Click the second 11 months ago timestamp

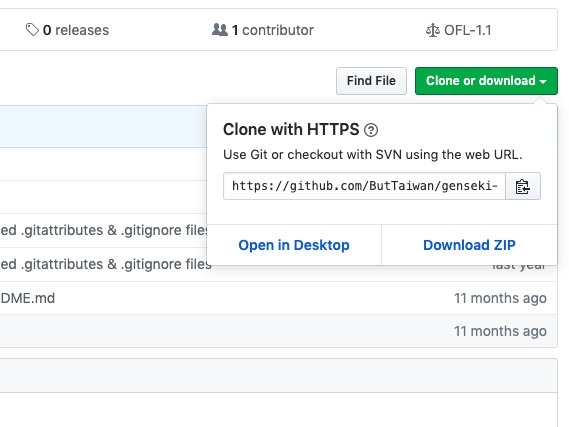pos(500,331)
